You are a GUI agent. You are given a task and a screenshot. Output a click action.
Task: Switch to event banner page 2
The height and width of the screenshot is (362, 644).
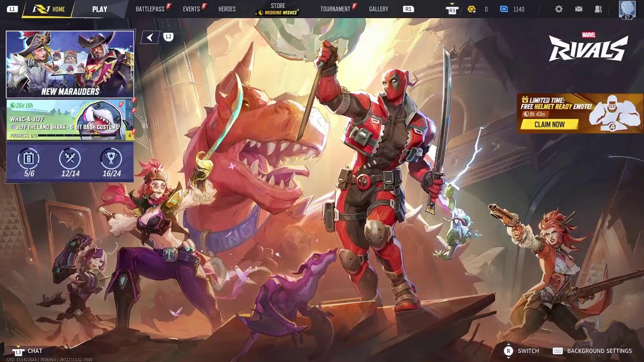[x=129, y=115]
